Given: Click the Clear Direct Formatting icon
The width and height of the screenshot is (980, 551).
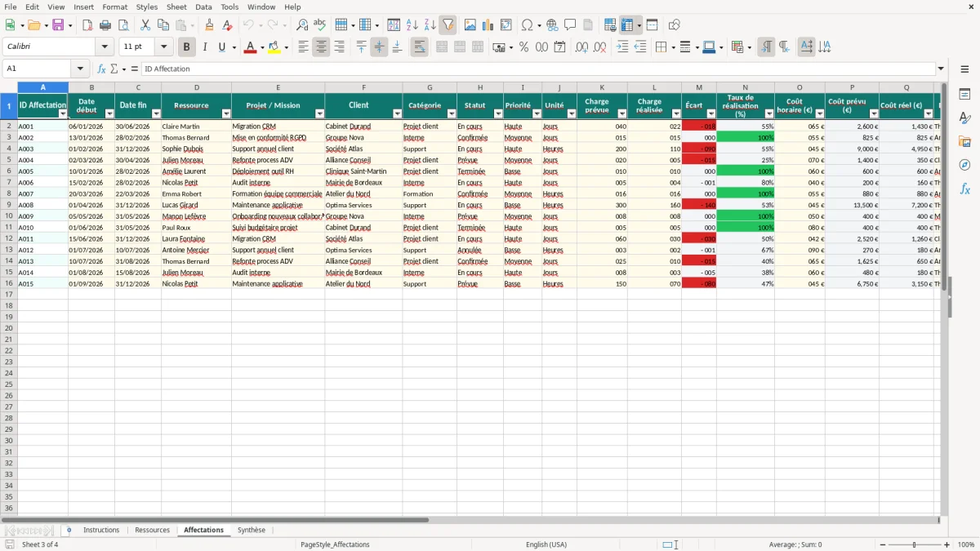Looking at the screenshot, I should [227, 25].
